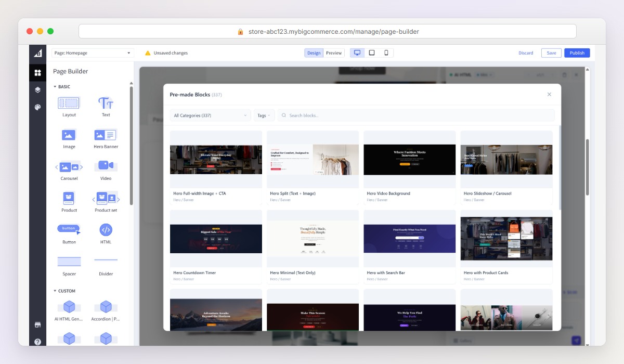Publish the page

coord(577,53)
